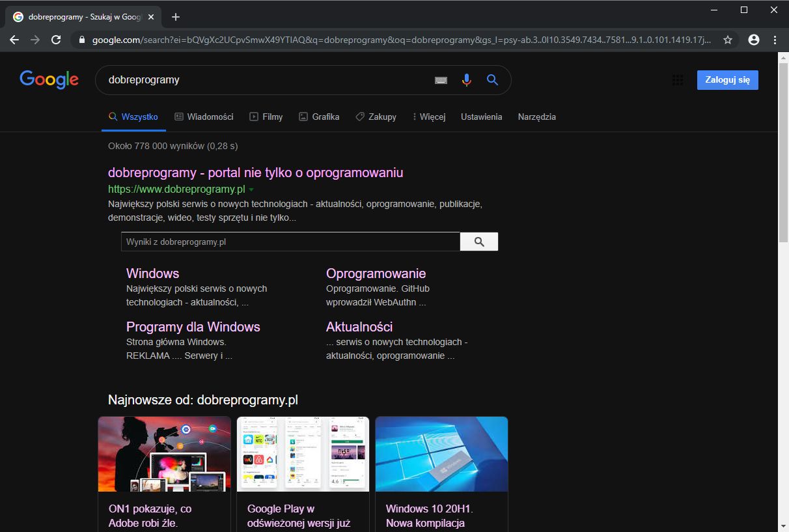Open the on-screen keyboard icon in the search box
789x532 pixels.
(x=441, y=80)
